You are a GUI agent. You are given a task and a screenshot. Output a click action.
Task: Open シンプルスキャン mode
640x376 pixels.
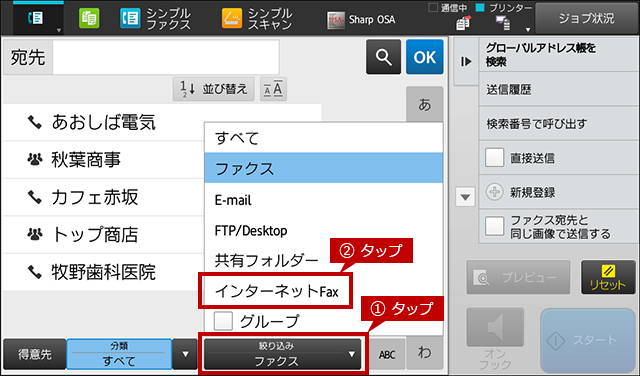pyautogui.click(x=257, y=19)
